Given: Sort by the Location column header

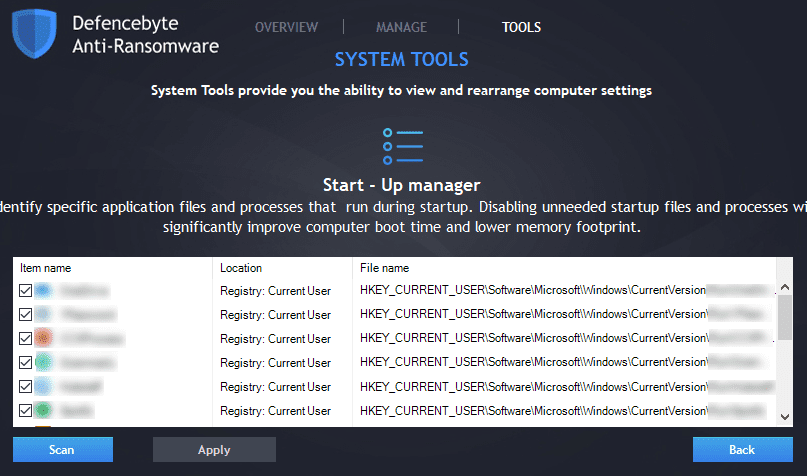Looking at the screenshot, I should tap(241, 268).
